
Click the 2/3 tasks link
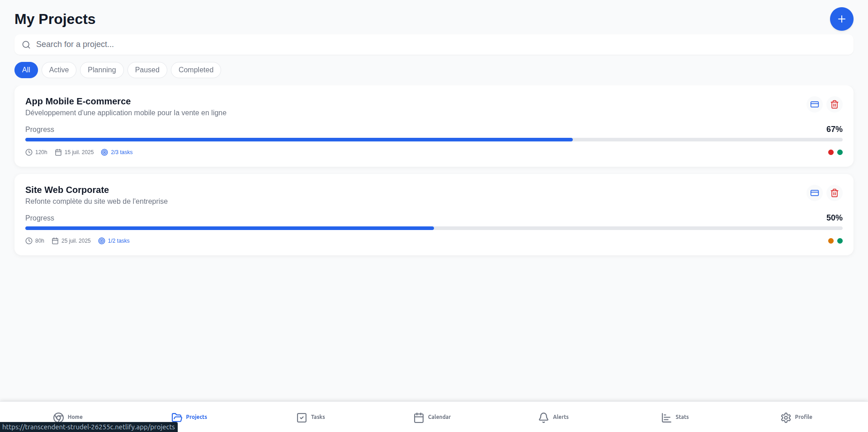pyautogui.click(x=121, y=152)
